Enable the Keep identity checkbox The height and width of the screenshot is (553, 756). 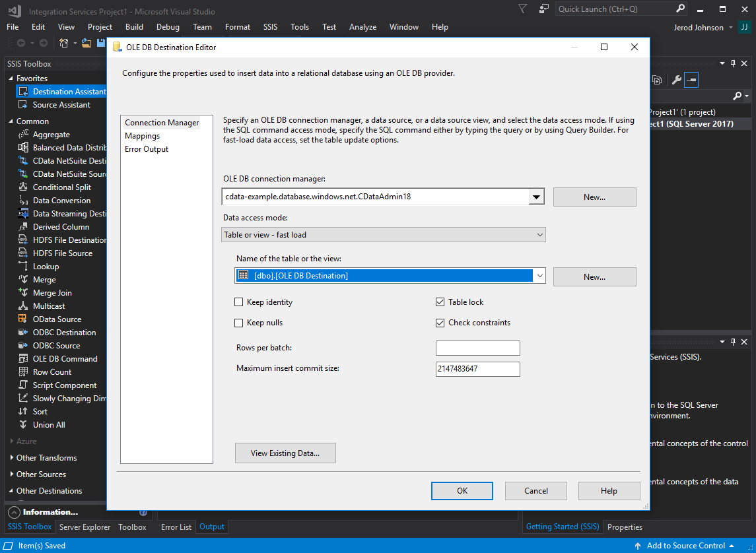[x=239, y=302]
